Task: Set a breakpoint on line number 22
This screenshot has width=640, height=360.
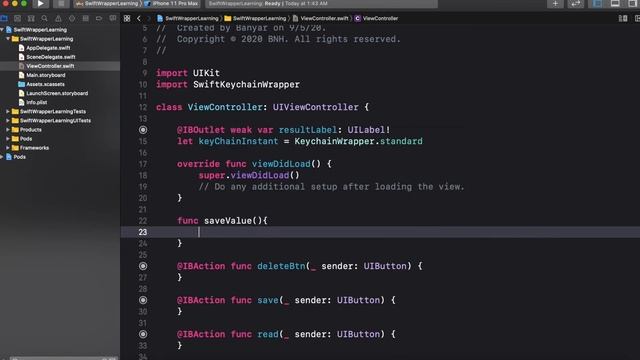Action: tap(143, 221)
